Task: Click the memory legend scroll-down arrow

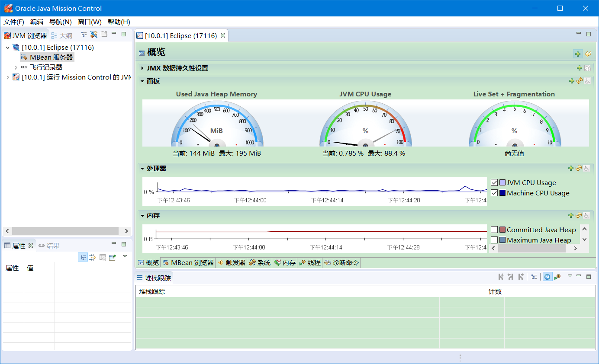Action: [x=584, y=239]
